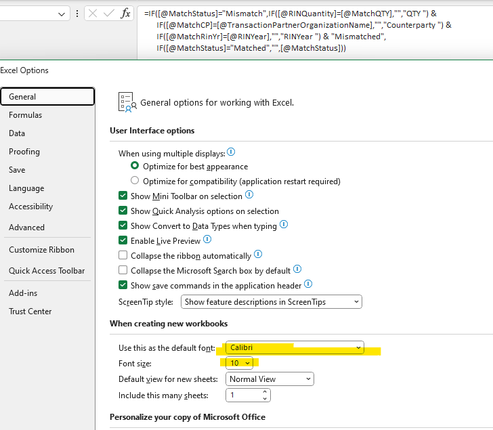Image resolution: width=493 pixels, height=430 pixels.
Task: Click the 'Excel Options' dialog title
Action: tap(24, 70)
